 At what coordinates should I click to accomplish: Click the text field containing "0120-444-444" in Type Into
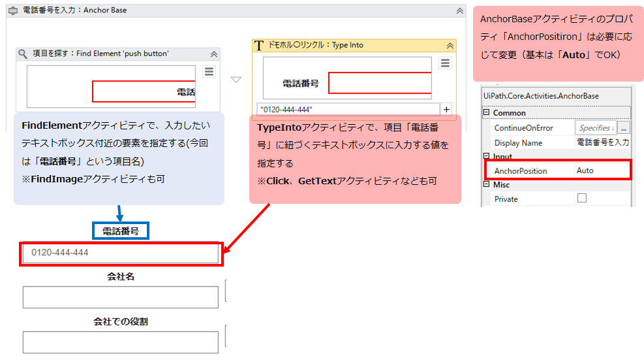coord(348,110)
